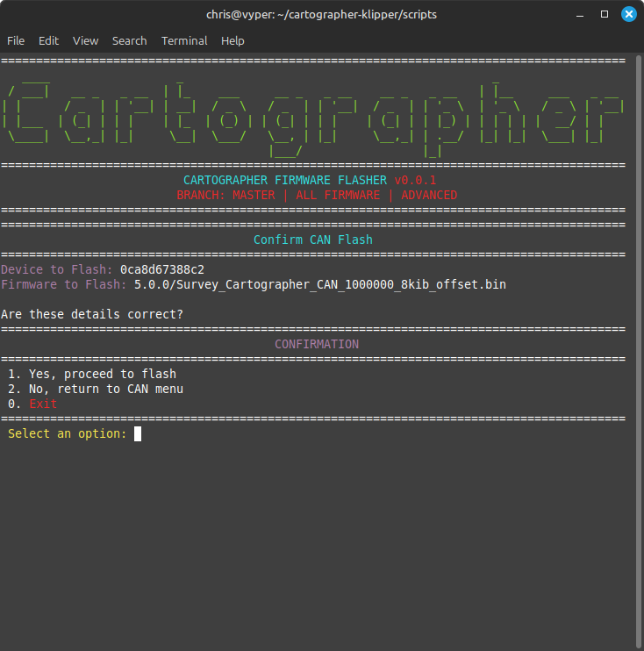Open the Search menu

(x=129, y=40)
